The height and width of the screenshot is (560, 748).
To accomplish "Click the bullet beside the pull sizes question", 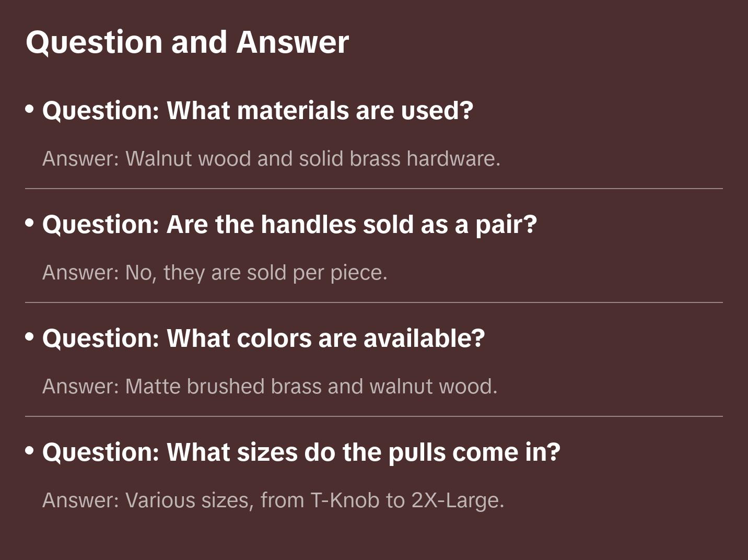I will 30,451.
